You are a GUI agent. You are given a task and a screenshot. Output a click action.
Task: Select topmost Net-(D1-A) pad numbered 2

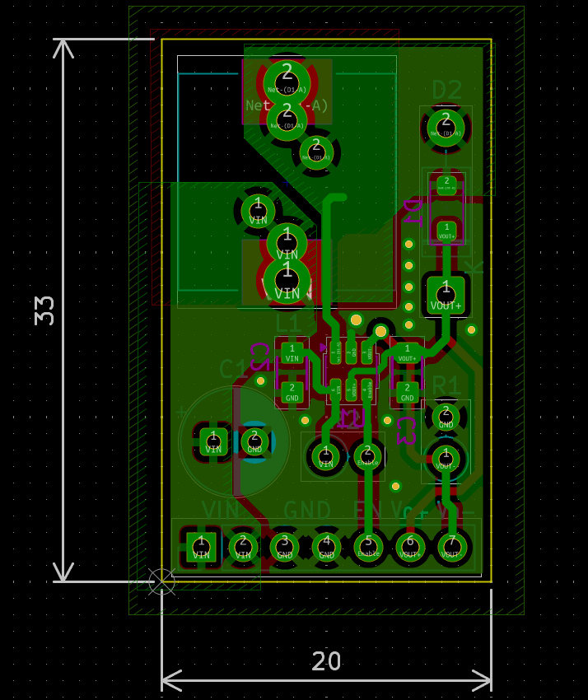click(x=287, y=77)
